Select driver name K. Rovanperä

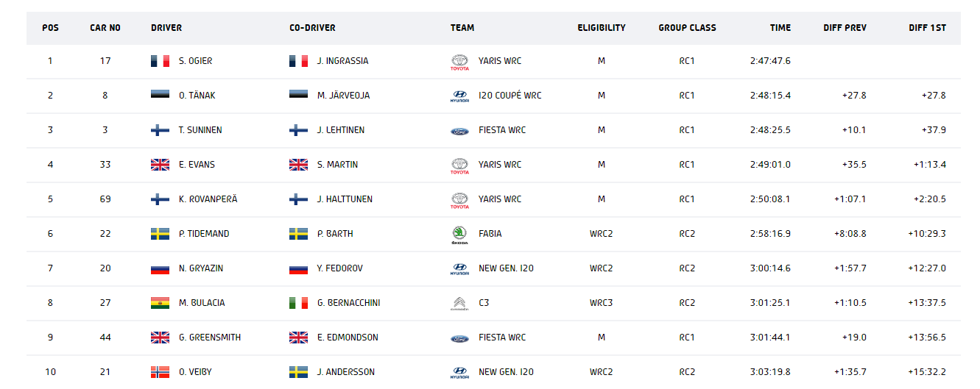click(x=208, y=199)
